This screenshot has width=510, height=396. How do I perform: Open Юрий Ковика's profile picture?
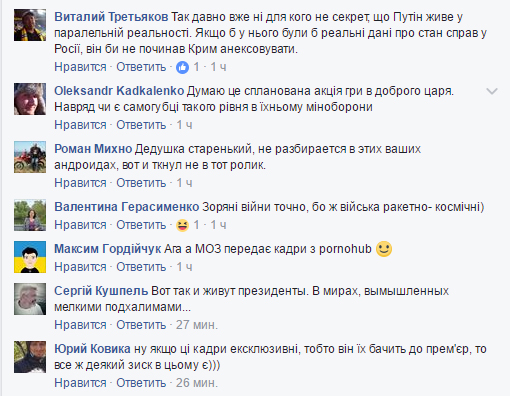(30, 357)
